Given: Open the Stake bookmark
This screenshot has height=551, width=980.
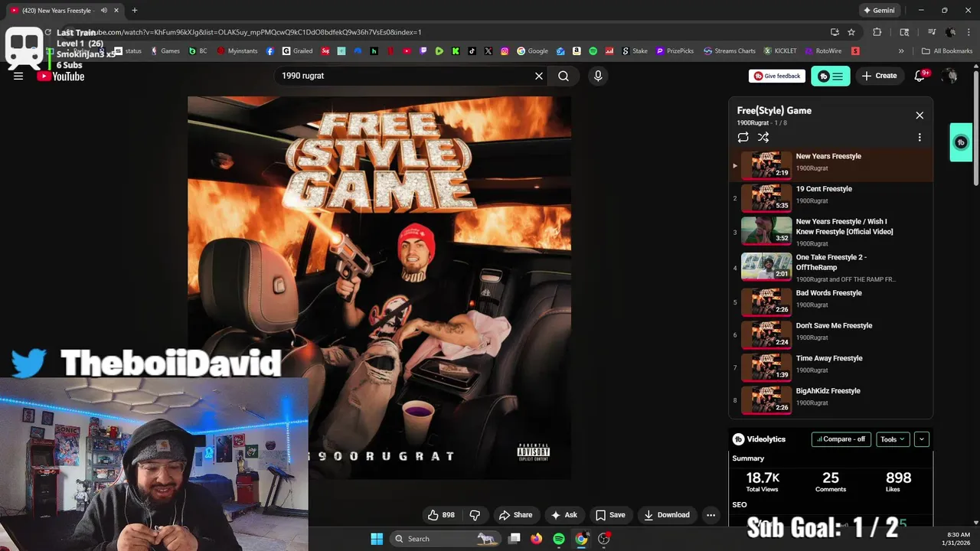Looking at the screenshot, I should [634, 51].
